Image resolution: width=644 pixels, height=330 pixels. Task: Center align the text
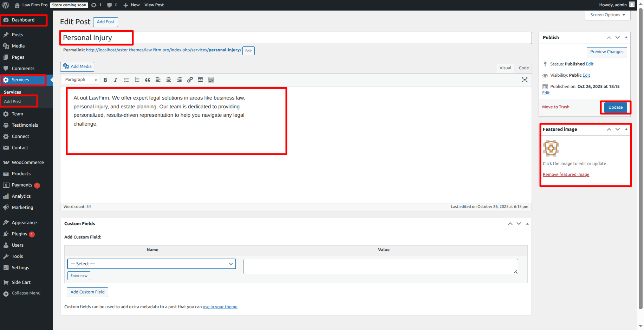tap(169, 80)
